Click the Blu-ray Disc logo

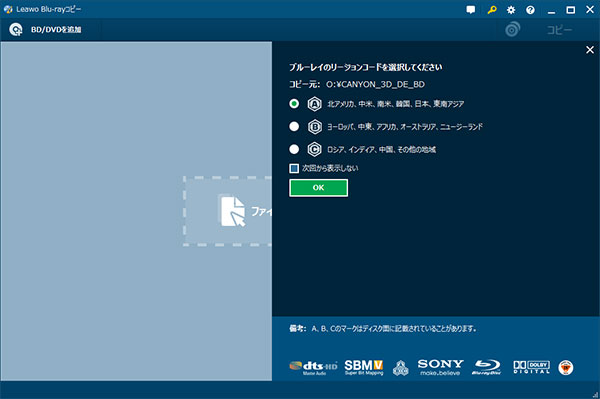(487, 367)
